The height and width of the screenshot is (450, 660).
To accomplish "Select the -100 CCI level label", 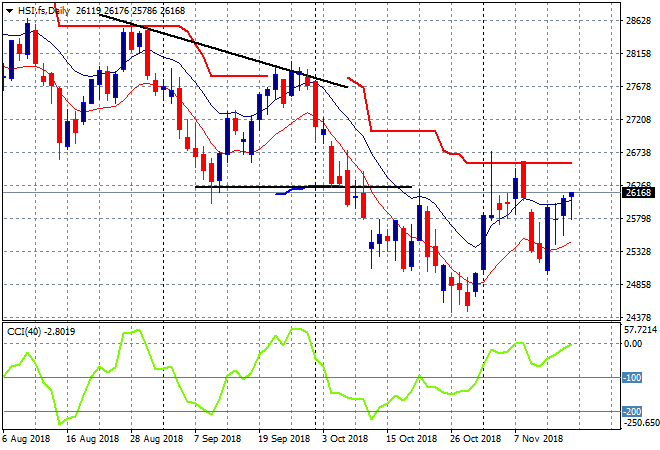I will click(632, 378).
